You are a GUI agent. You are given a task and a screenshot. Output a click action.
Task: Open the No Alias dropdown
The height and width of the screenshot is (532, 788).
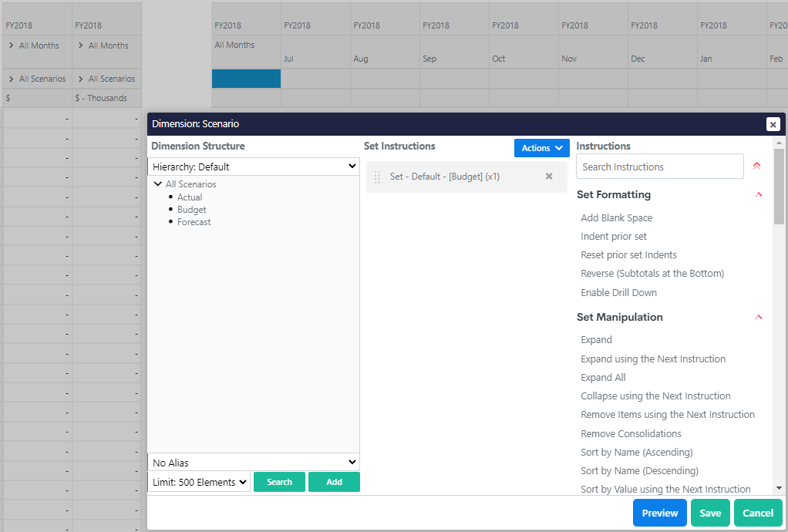tap(253, 463)
